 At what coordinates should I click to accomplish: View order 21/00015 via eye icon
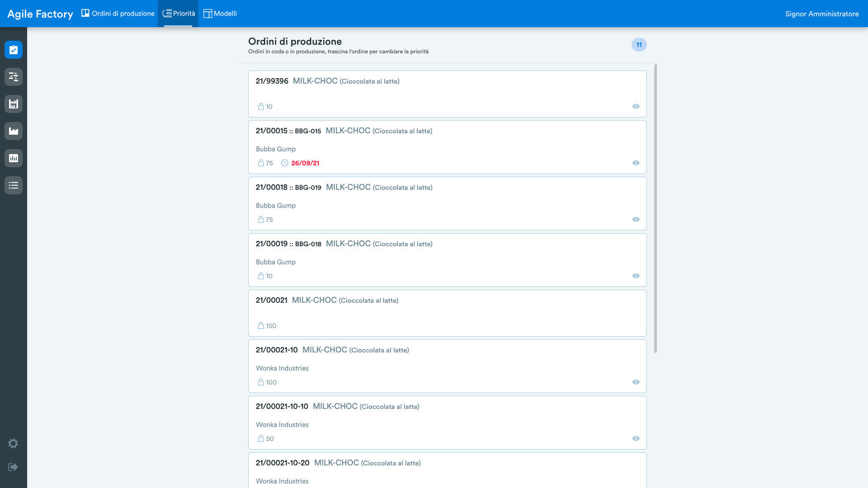(636, 163)
